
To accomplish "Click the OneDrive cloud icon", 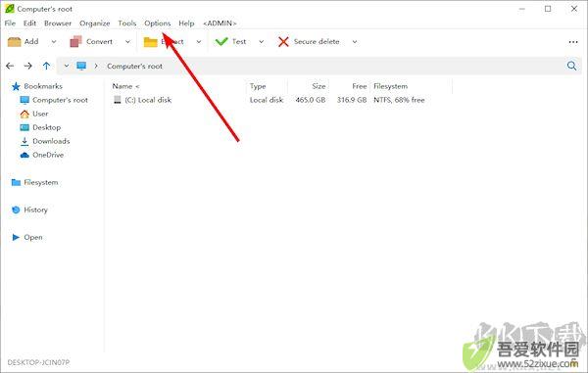I will (x=24, y=155).
